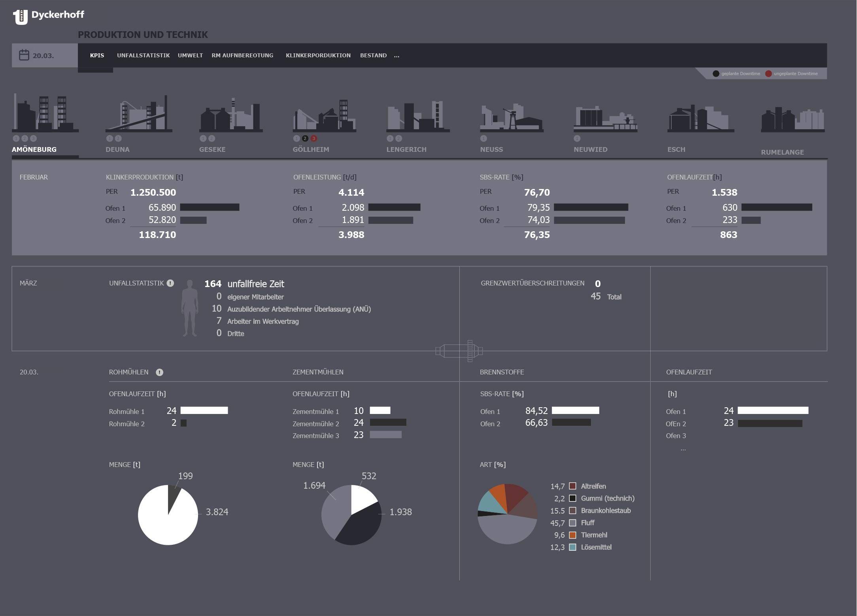Select the Amöneburg plant label
Image resolution: width=857 pixels, height=616 pixels.
point(34,149)
